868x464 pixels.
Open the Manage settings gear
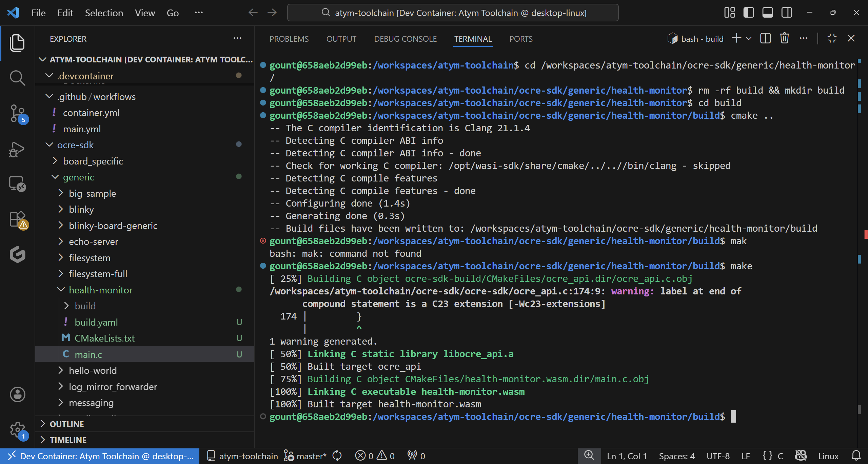[17, 429]
